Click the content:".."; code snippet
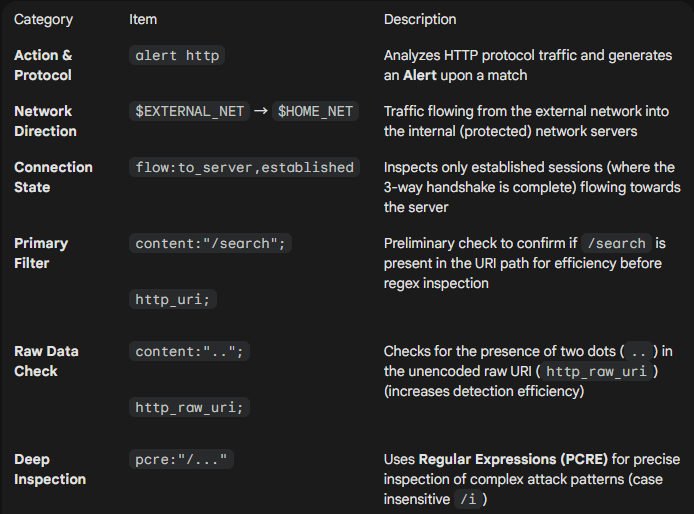694x514 pixels. (x=190, y=352)
